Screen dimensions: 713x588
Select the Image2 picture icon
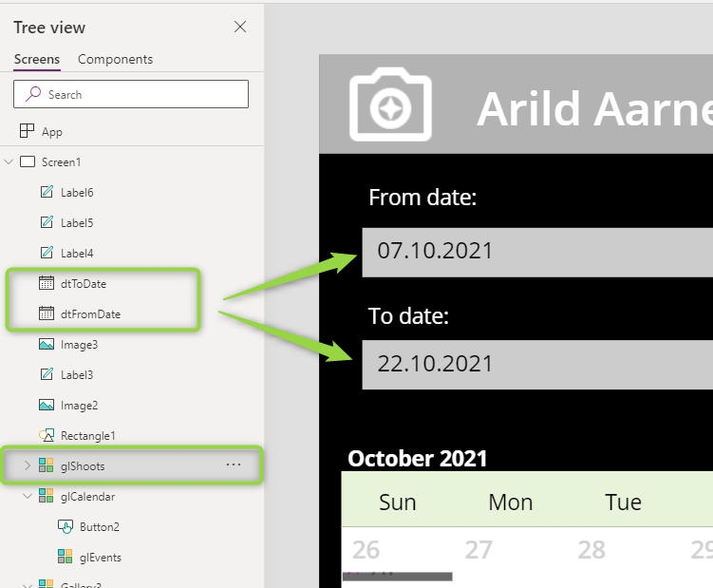coord(47,405)
